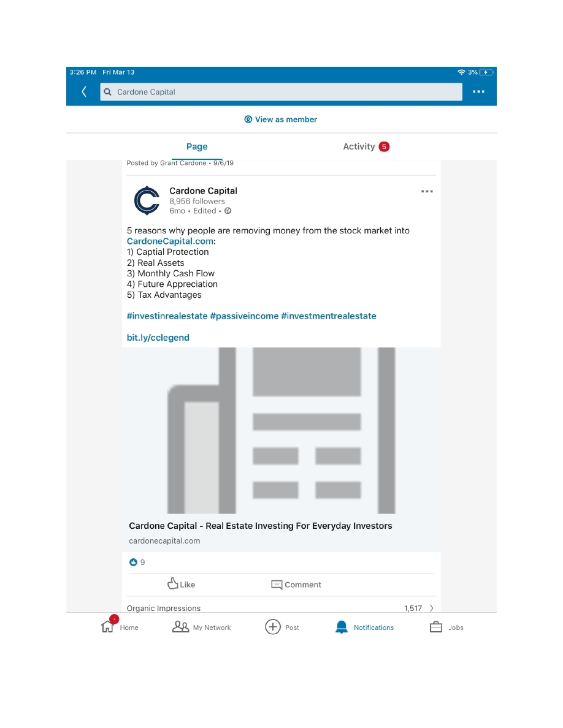Tap the #passiveincome hashtag
The width and height of the screenshot is (563, 728).
pyautogui.click(x=244, y=316)
